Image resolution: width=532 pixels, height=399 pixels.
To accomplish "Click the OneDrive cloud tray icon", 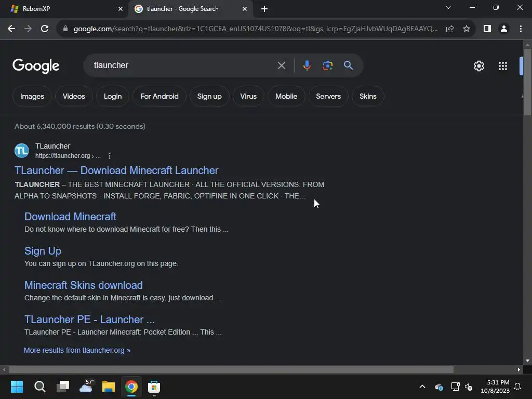I will click(x=438, y=387).
